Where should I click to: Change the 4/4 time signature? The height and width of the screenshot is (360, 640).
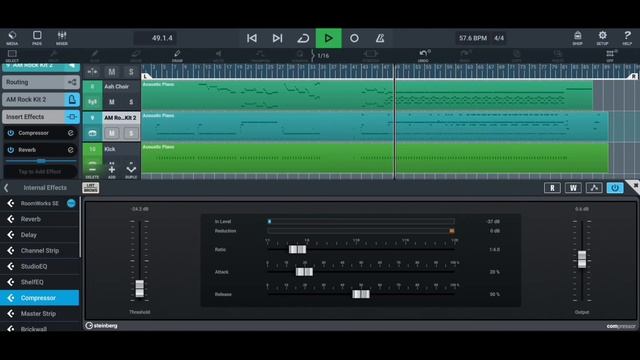499,38
